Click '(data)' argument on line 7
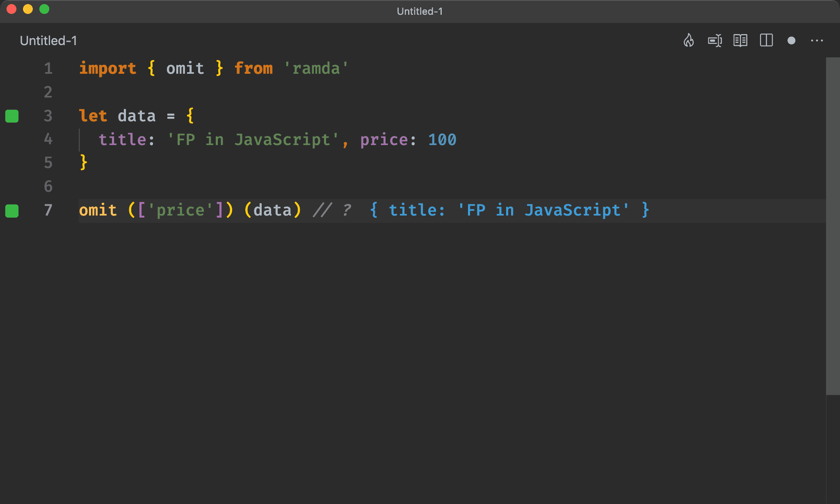The width and height of the screenshot is (840, 504). tap(273, 210)
